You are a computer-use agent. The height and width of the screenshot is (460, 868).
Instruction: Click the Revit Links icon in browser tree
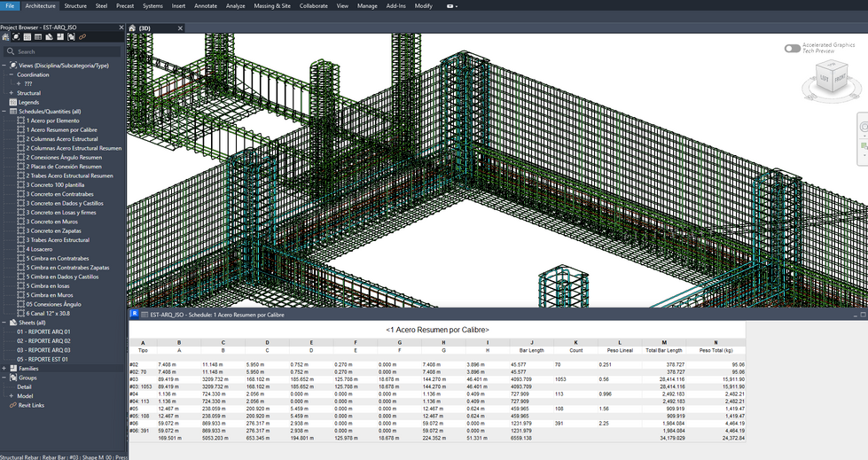(x=12, y=405)
